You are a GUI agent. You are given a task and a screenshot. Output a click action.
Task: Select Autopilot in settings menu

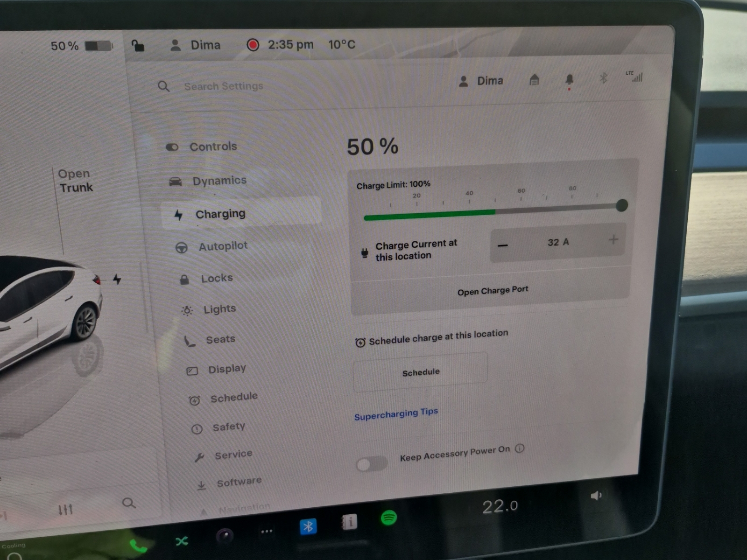pyautogui.click(x=223, y=246)
